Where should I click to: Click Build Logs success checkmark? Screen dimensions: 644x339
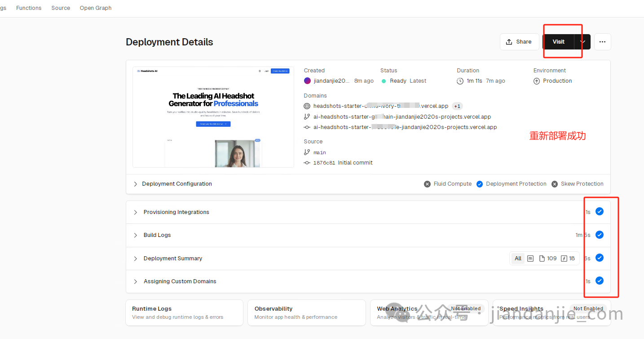(x=600, y=235)
